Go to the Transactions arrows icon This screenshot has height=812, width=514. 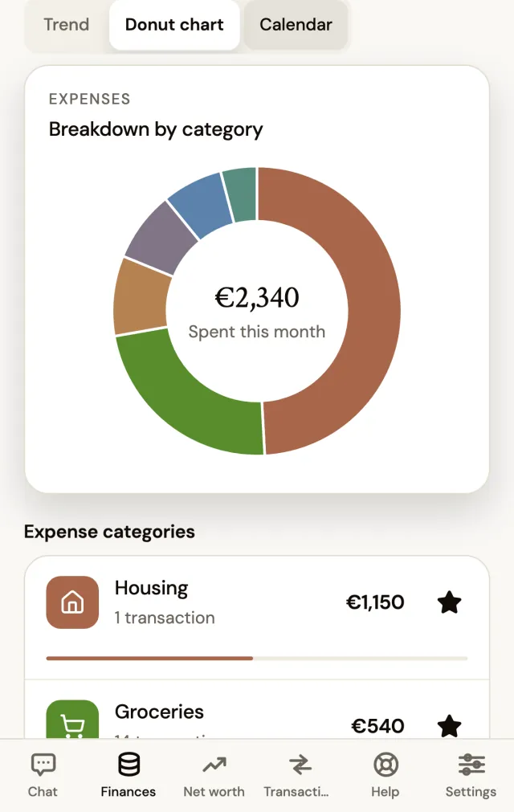300,765
